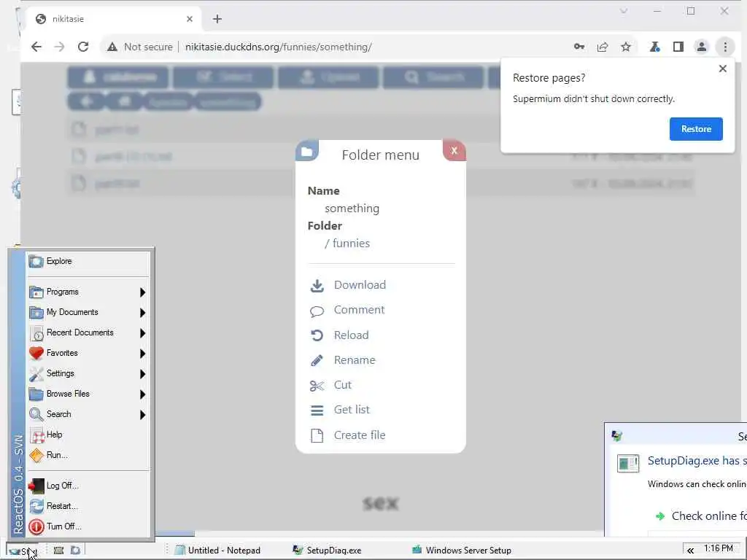Expand the Favorites submenu
747x560 pixels.
click(88, 354)
